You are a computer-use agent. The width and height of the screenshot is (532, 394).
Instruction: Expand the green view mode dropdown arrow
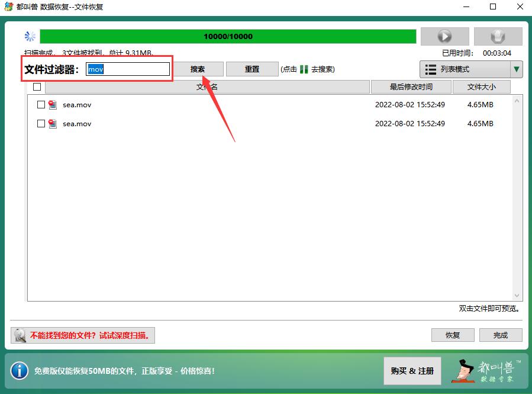[517, 69]
